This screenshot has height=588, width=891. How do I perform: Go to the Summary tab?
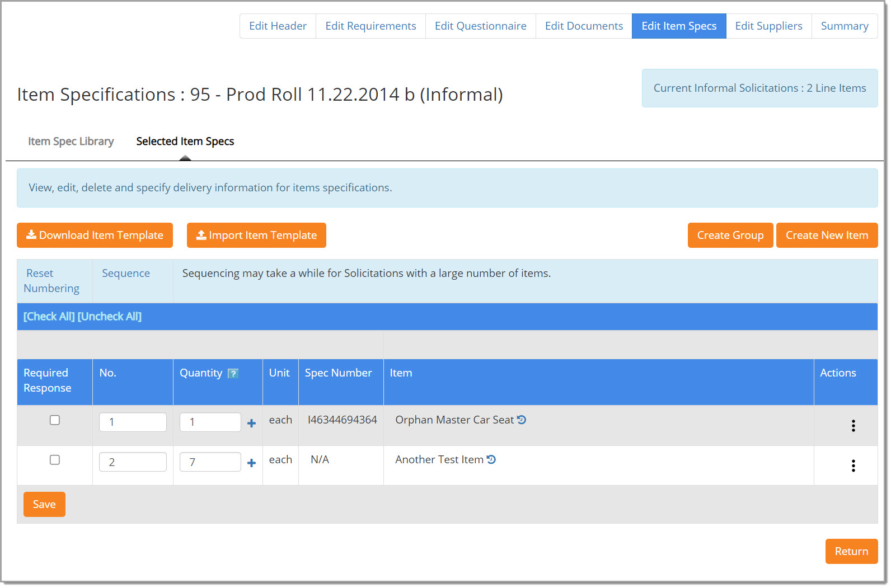click(844, 26)
